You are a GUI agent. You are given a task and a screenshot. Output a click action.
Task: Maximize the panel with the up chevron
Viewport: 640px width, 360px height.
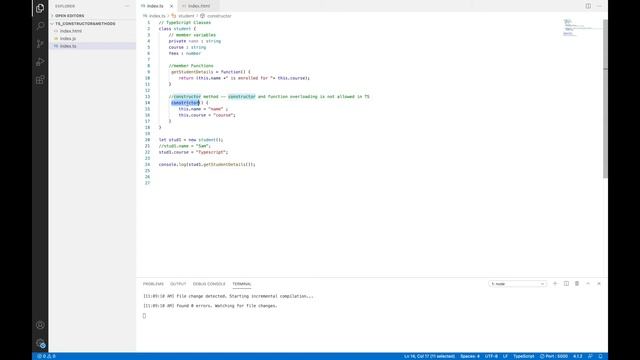(x=588, y=284)
